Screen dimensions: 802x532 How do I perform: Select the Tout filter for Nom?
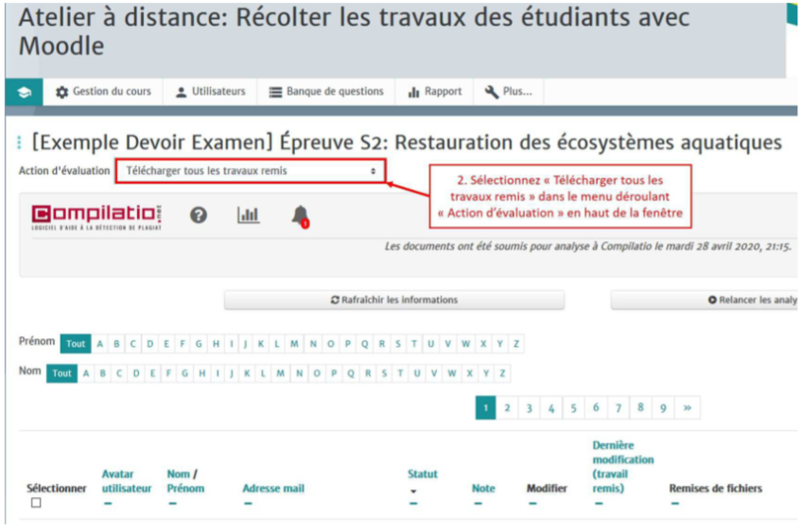click(x=61, y=373)
